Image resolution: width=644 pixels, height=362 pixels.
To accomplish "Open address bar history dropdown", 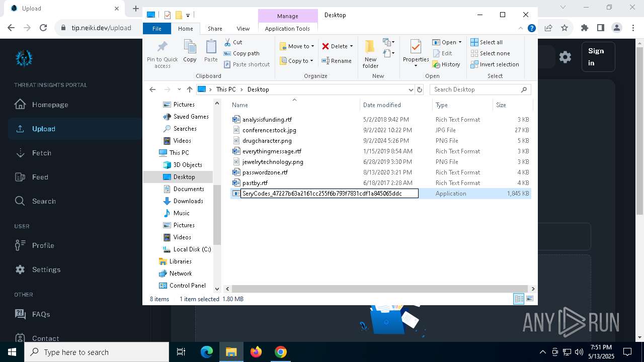I will (411, 89).
